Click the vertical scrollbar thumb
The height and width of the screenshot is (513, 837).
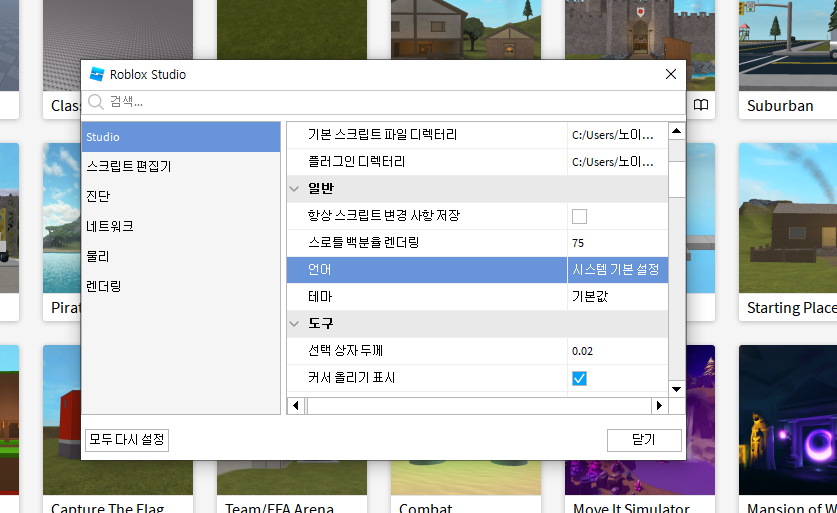pos(676,179)
